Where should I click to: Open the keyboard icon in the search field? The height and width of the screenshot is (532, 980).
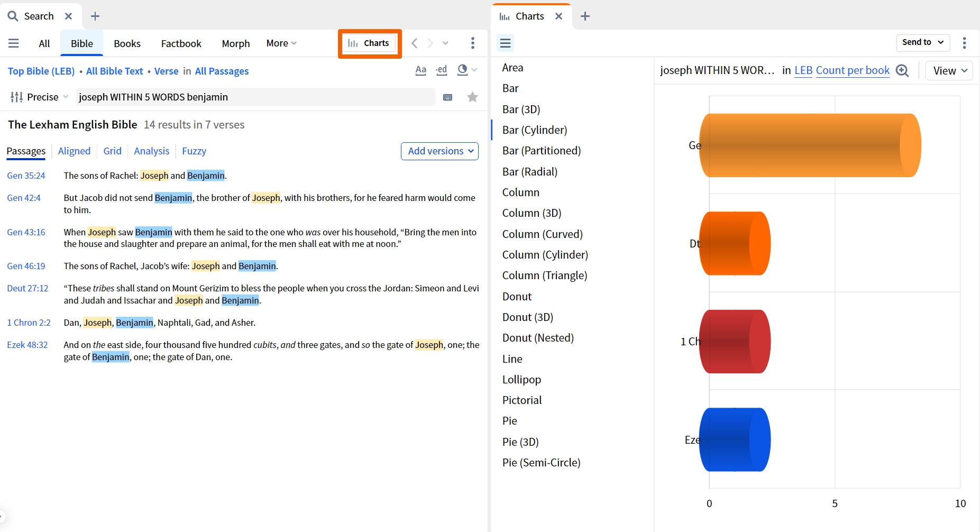(447, 97)
